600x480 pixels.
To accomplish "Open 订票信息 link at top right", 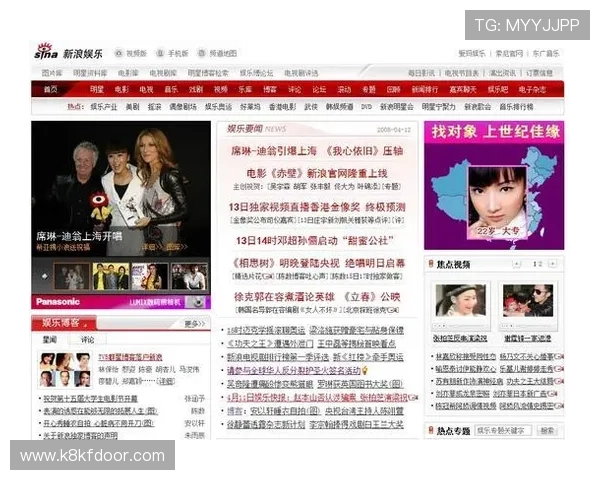I will (x=539, y=73).
